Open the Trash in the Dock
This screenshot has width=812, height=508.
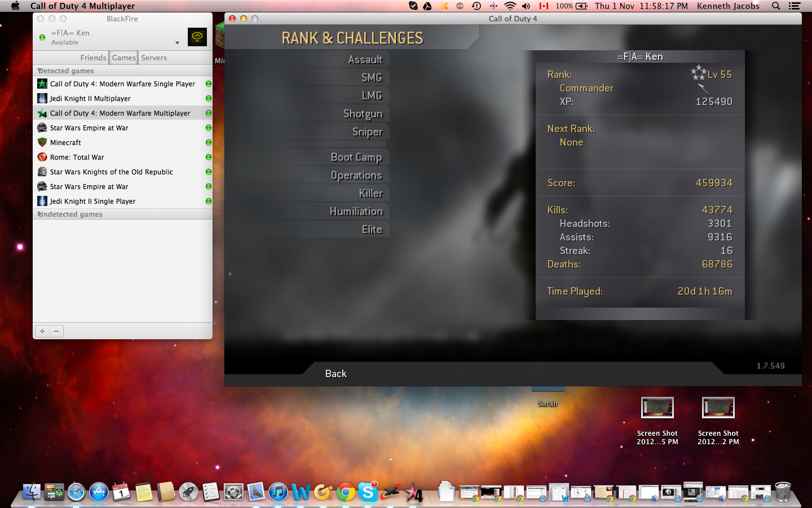point(783,492)
